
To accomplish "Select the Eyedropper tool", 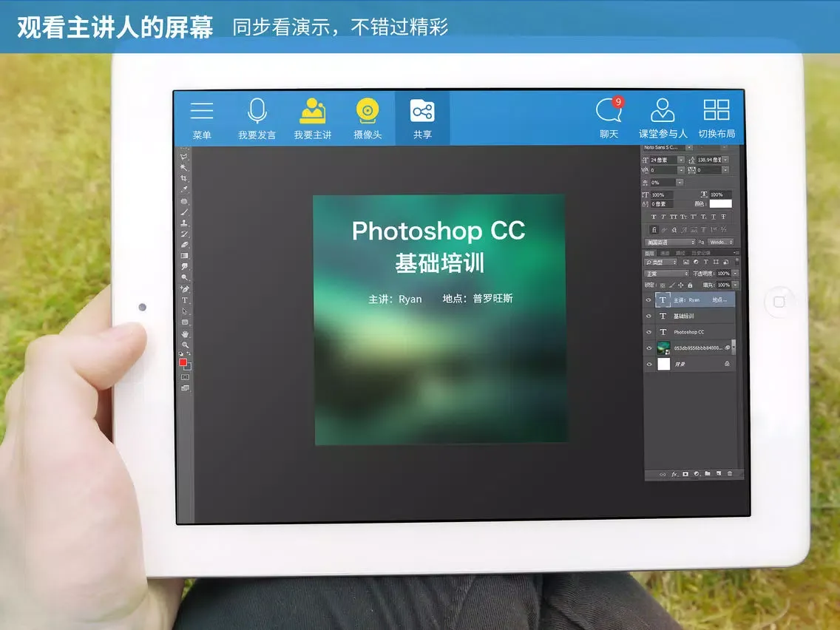I will (x=184, y=189).
